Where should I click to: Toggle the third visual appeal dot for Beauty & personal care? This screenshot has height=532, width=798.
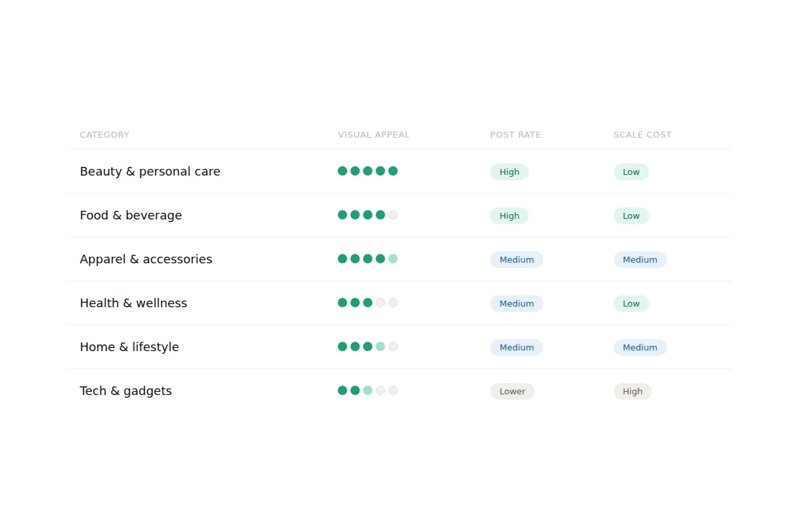(367, 171)
